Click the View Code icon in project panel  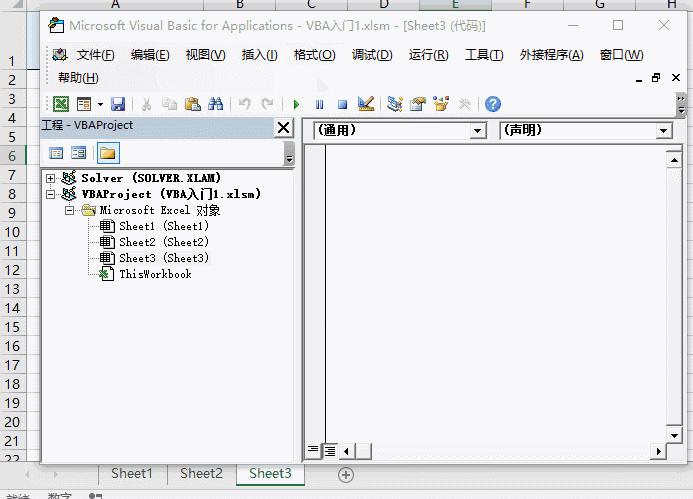pyautogui.click(x=56, y=153)
